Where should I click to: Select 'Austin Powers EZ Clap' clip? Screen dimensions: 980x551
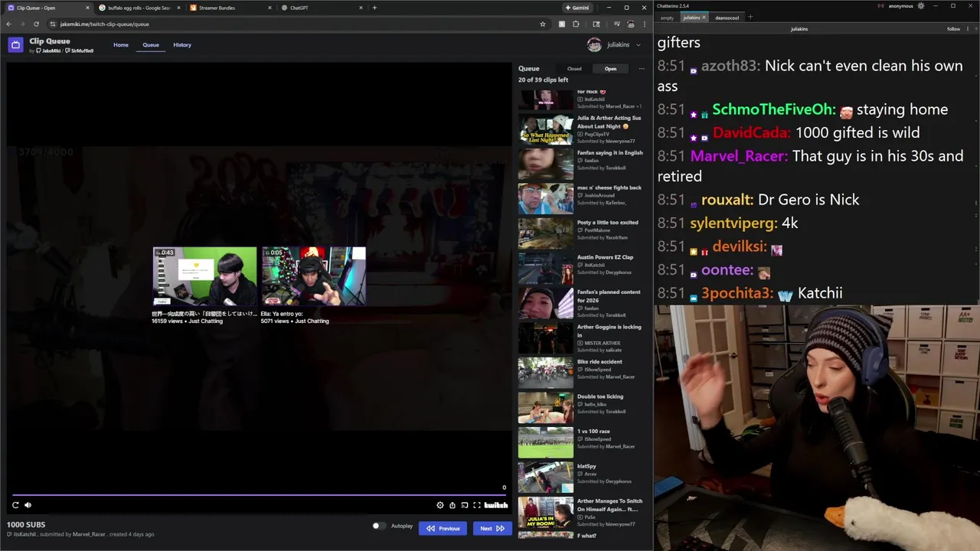coord(581,268)
